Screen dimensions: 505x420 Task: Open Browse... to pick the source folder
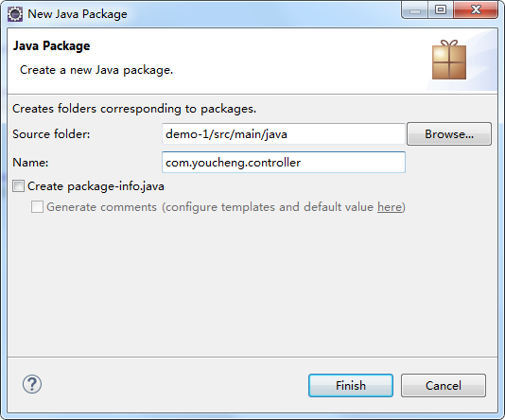pos(449,134)
